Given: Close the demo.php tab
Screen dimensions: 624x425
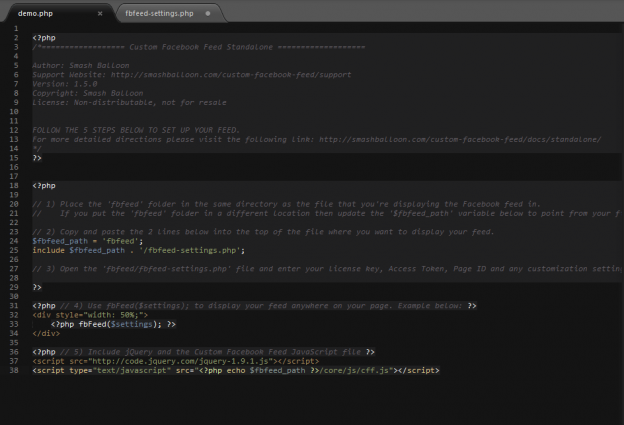Looking at the screenshot, I should pyautogui.click(x=100, y=14).
